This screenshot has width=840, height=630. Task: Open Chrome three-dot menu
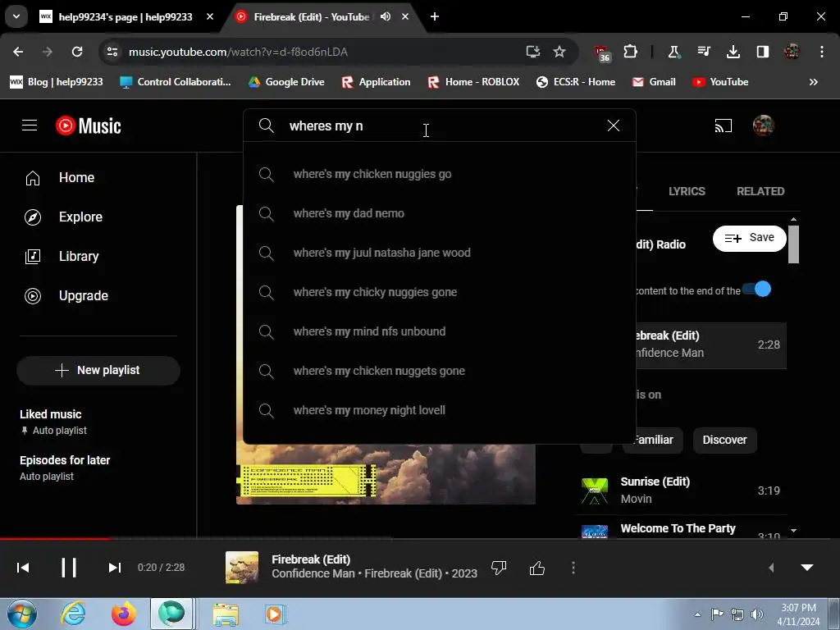821,52
